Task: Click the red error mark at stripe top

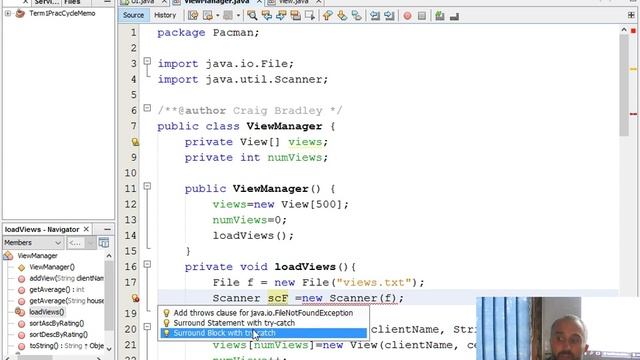Action: (633, 31)
